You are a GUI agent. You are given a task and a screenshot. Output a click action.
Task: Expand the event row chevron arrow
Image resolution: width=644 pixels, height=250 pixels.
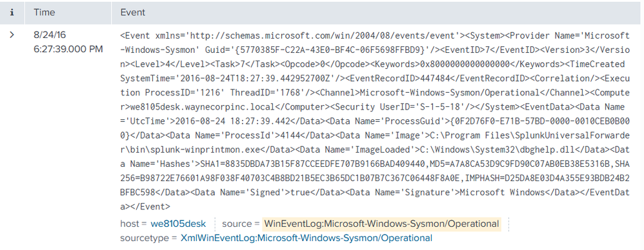(12, 35)
